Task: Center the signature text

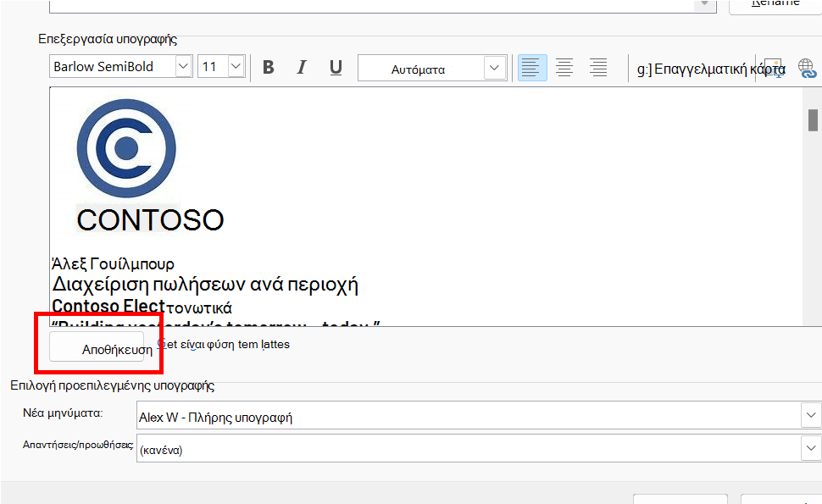Action: [x=564, y=68]
